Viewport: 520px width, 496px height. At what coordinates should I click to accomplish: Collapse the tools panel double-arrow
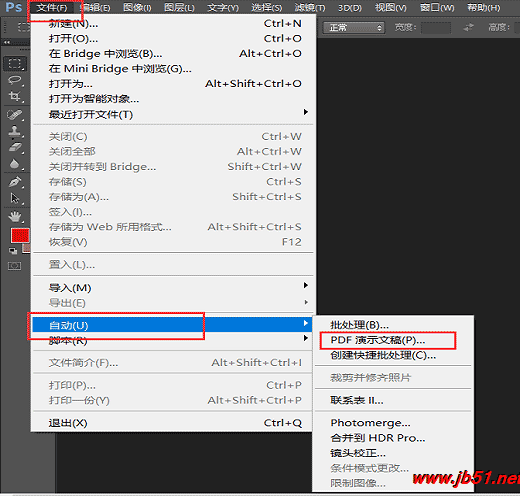pos(7,42)
